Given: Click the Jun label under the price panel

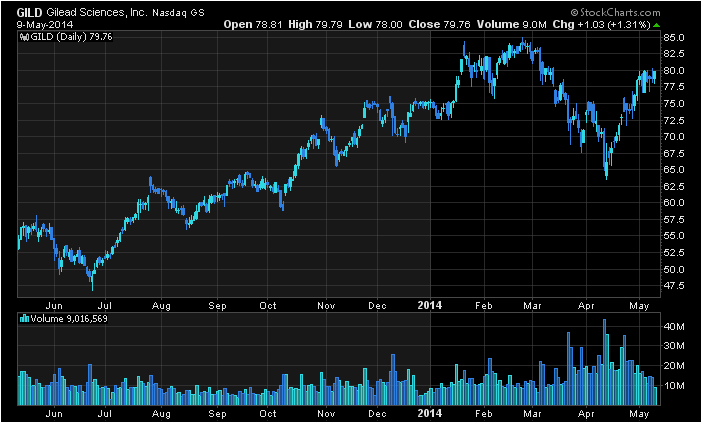Looking at the screenshot, I should point(54,306).
